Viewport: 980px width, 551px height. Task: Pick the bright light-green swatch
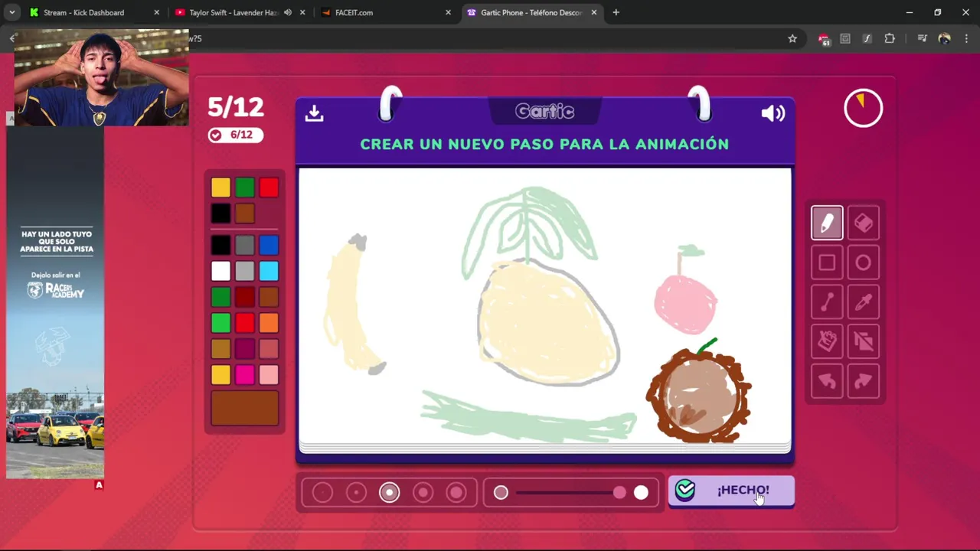(220, 323)
